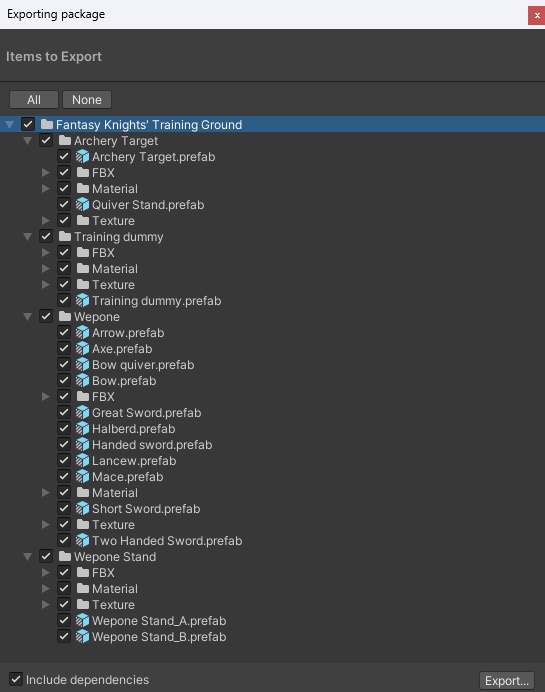Viewport: 545px width, 692px height.
Task: Select the Wepone Stand_B.prefab label
Action: 159,637
